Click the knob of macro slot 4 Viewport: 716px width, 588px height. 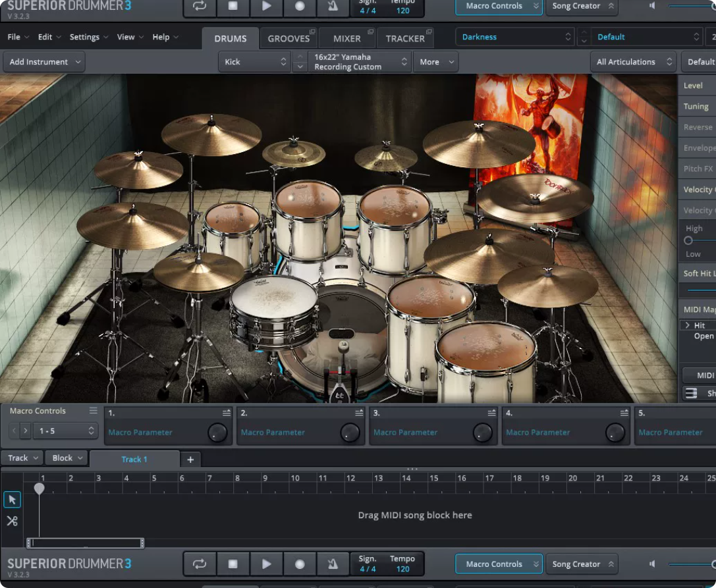[615, 433]
